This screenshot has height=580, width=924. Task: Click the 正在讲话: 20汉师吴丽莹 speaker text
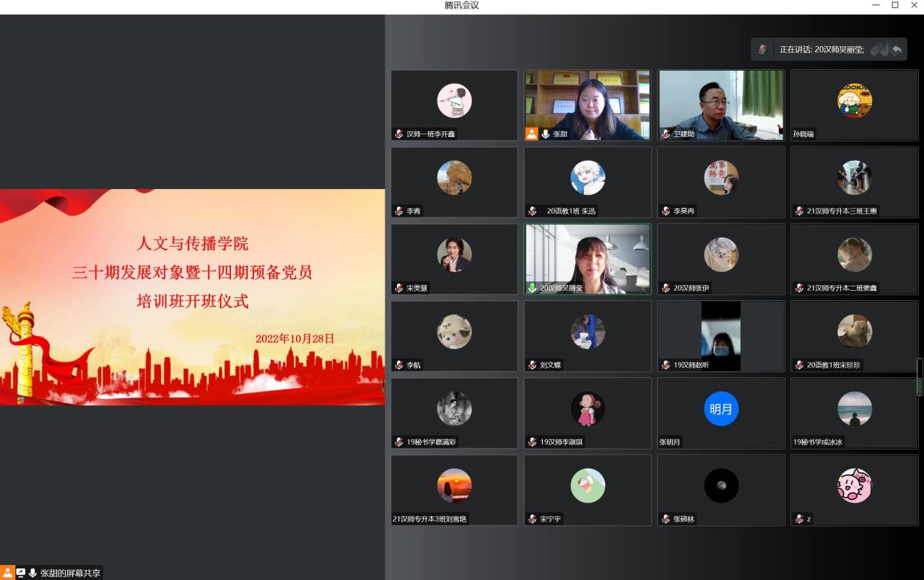pos(821,49)
